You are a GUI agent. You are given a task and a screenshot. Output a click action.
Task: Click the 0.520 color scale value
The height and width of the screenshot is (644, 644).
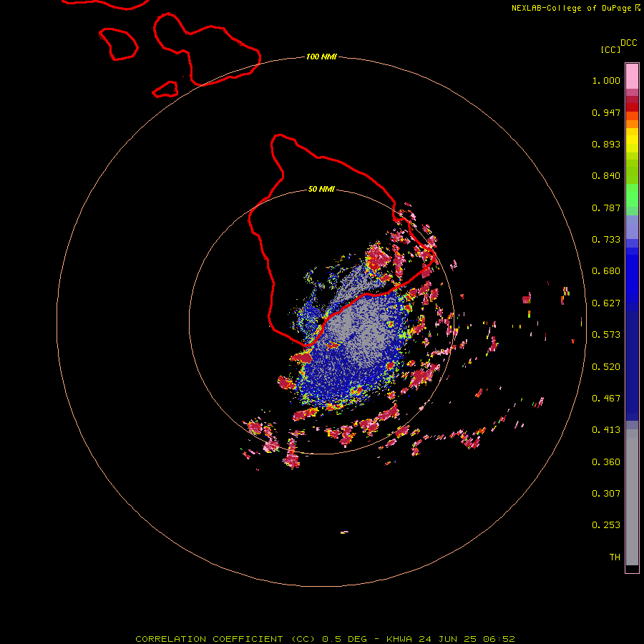pos(606,367)
